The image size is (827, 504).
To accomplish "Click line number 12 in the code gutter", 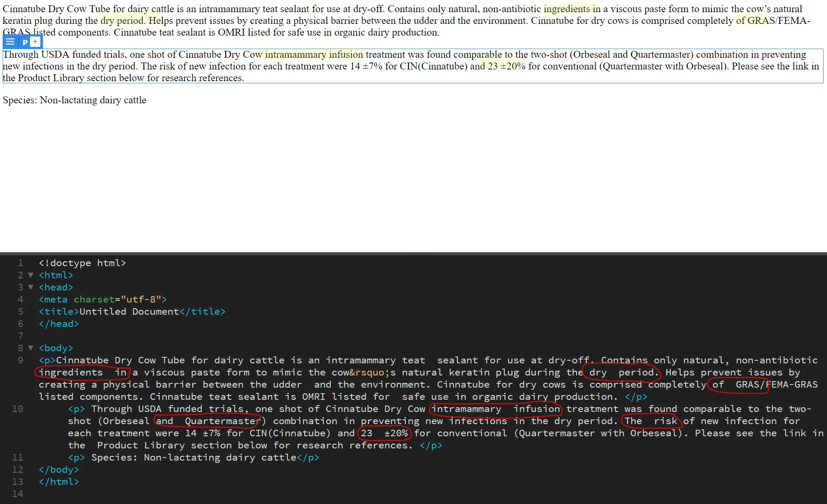I will point(18,469).
